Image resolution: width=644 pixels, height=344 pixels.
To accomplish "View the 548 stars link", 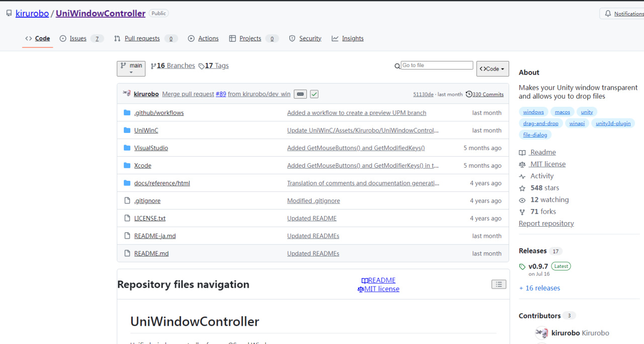I will click(x=539, y=188).
